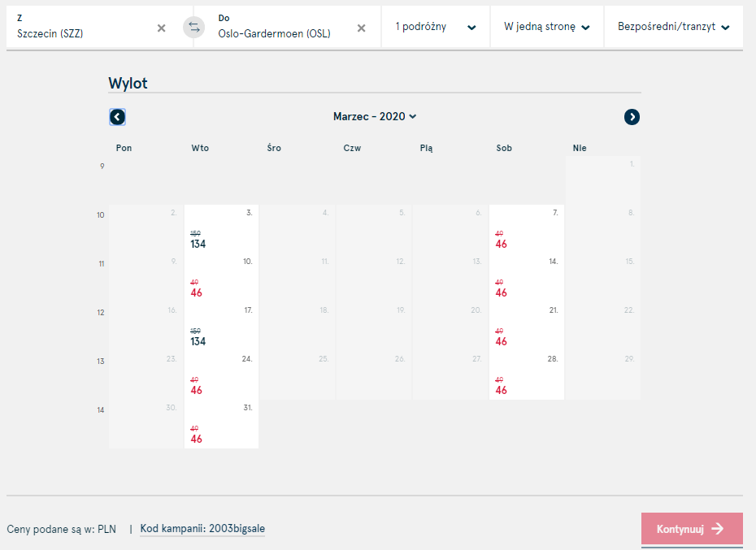
Task: Clear the Oslo-Gardermoen destination field
Action: click(361, 28)
